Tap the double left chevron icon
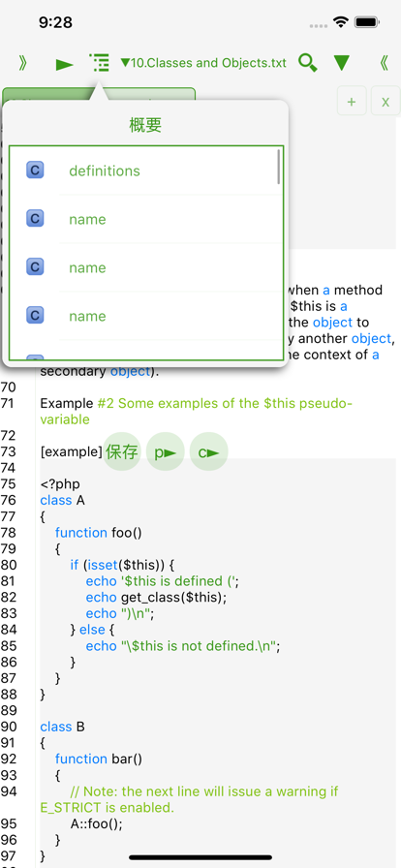This screenshot has height=868, width=401. tap(384, 63)
